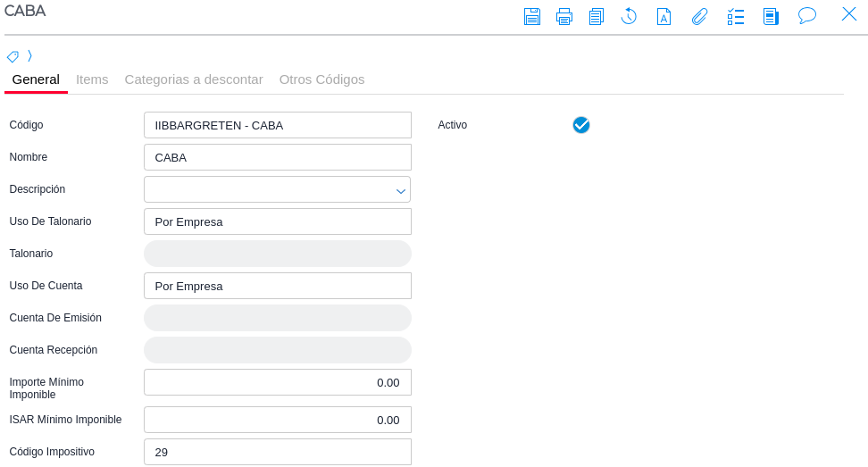
Task: Switch to the Items tab
Action: coord(92,79)
